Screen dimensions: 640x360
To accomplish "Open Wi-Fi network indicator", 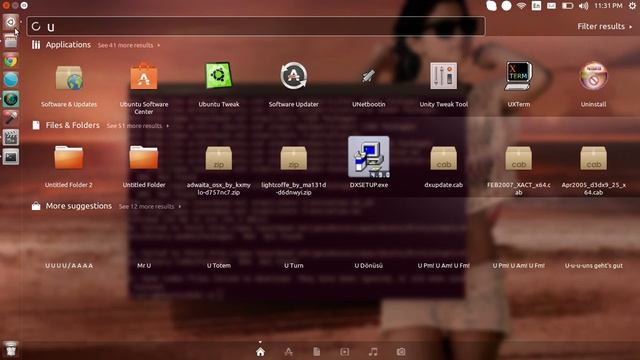I will [x=521, y=6].
